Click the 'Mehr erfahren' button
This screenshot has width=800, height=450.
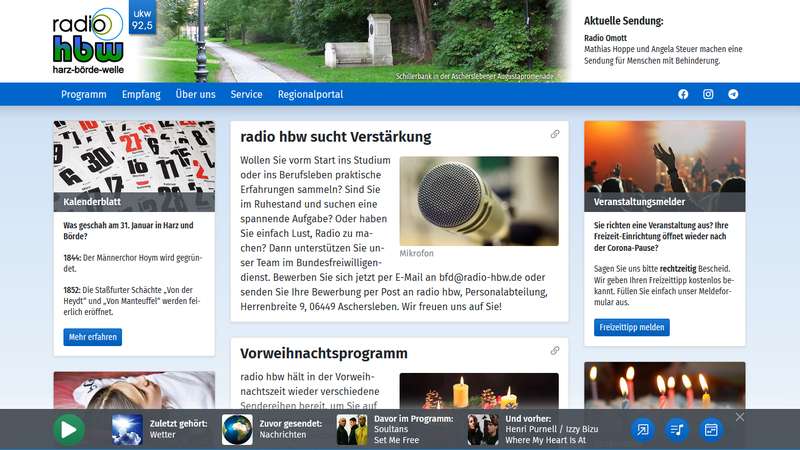tap(93, 337)
